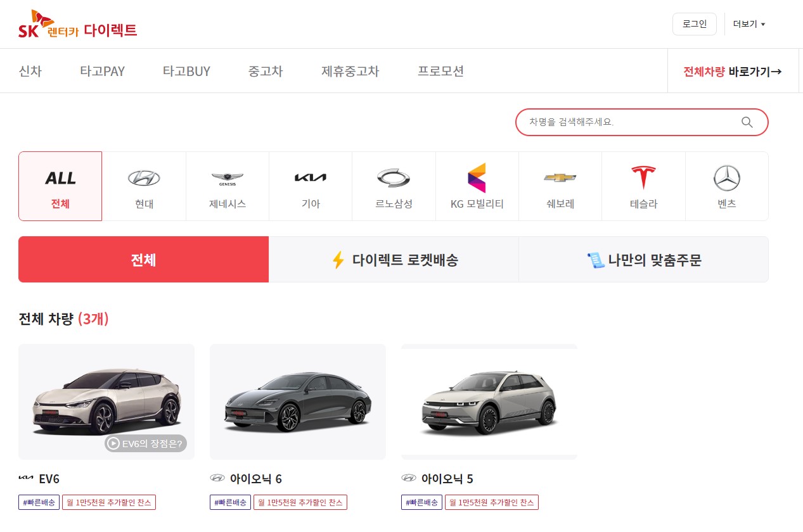This screenshot has width=803, height=532.
Task: Click the SK렌터카 다이렉트 logo
Action: 77,24
